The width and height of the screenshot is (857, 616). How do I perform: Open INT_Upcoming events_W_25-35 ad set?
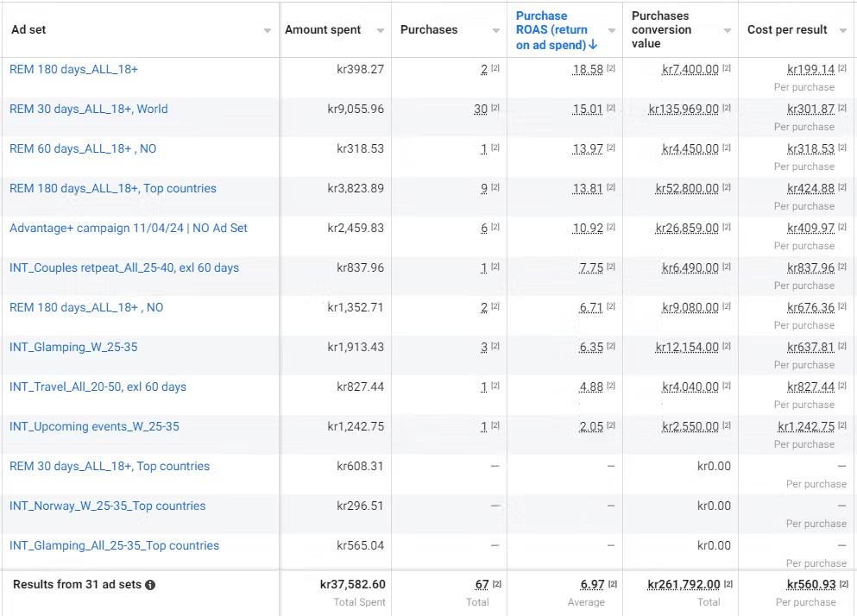94,426
